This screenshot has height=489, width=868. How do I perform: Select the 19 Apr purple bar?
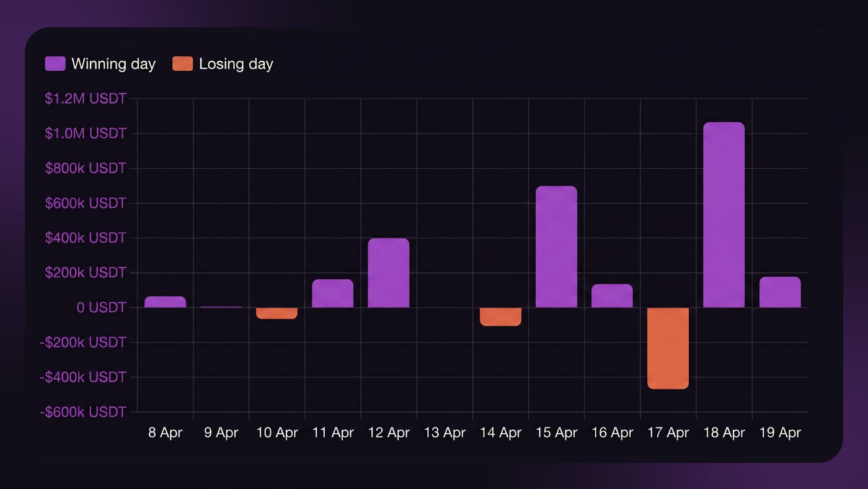click(x=780, y=292)
